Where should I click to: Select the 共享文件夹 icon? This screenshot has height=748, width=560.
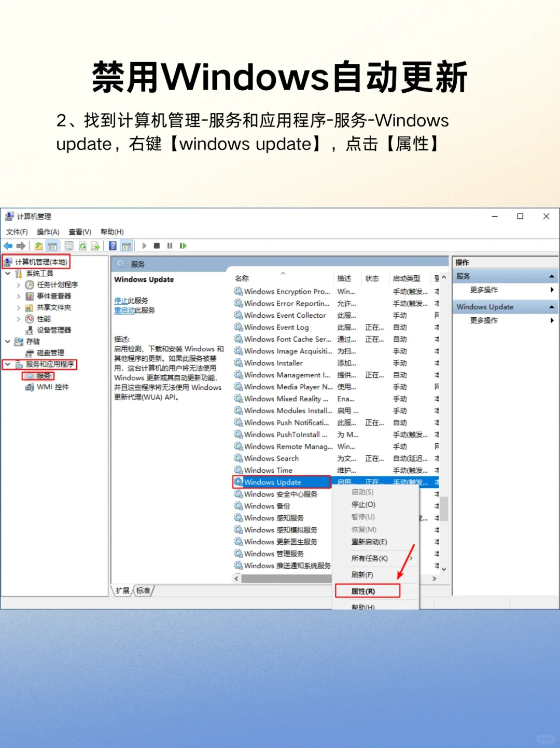(30, 307)
